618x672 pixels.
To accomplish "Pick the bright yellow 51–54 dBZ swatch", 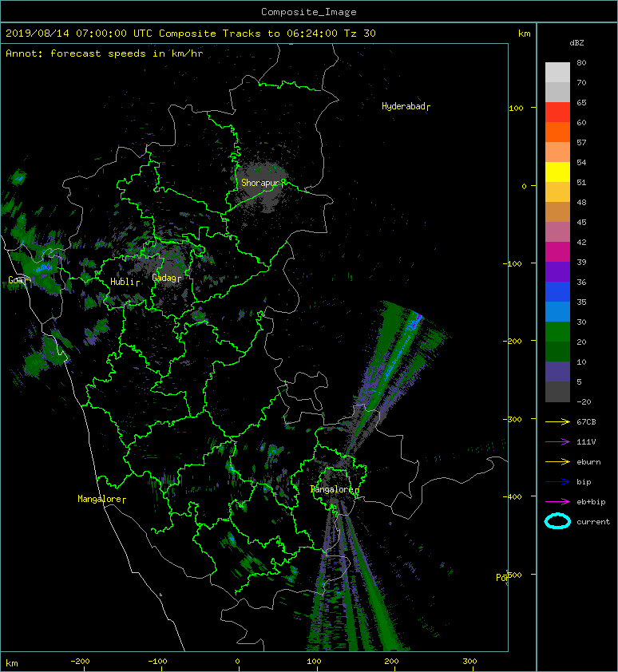I will coord(557,172).
